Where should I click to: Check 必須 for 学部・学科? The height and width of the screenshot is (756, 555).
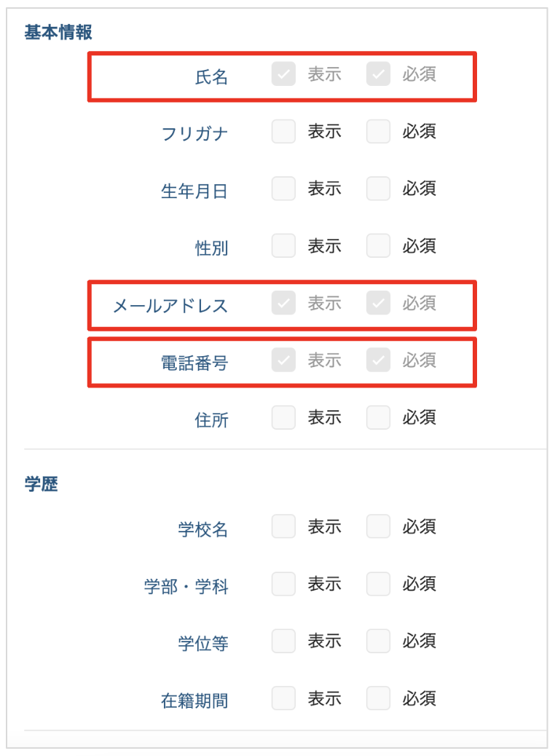tap(378, 583)
